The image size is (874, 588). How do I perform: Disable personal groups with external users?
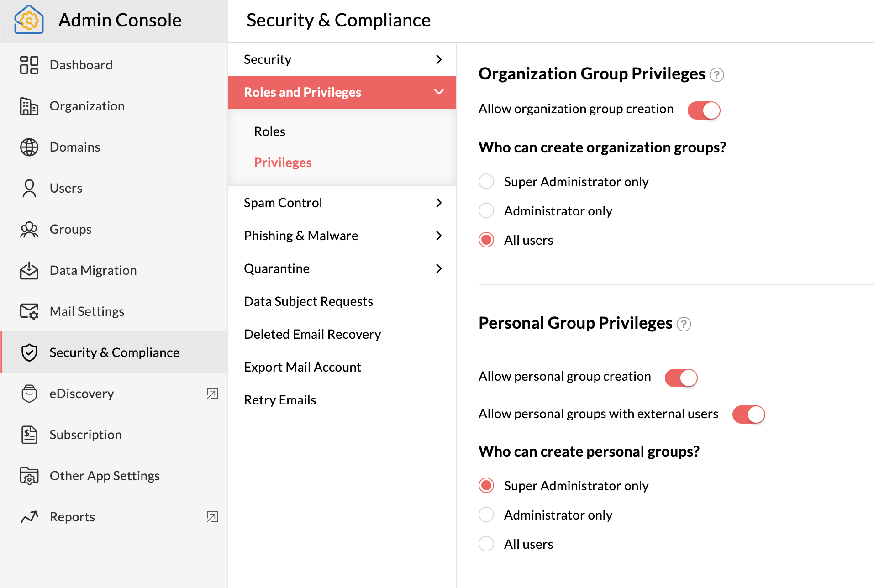click(748, 414)
